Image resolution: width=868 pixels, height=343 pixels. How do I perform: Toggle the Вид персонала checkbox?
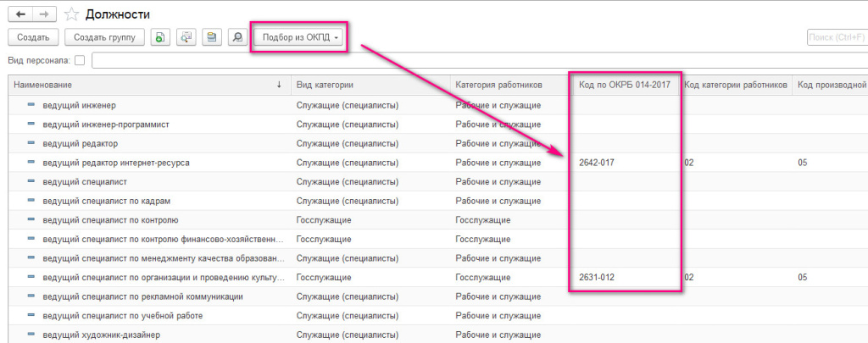80,60
